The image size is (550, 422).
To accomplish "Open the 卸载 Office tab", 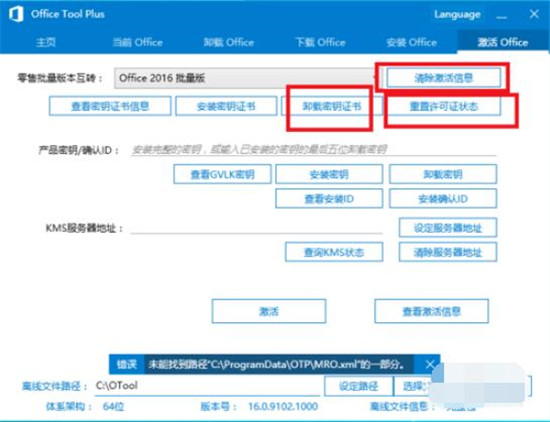I will [229, 42].
